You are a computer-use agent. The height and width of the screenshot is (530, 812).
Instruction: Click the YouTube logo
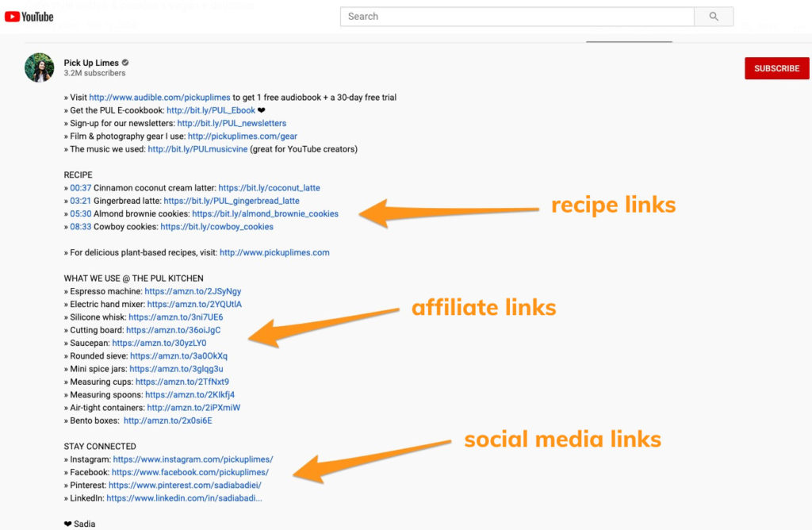(29, 17)
